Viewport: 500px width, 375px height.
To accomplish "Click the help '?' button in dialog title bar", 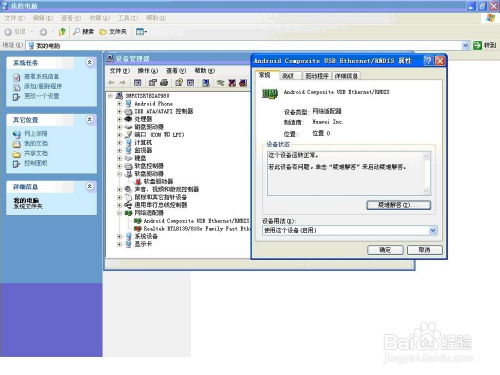I will pyautogui.click(x=428, y=61).
